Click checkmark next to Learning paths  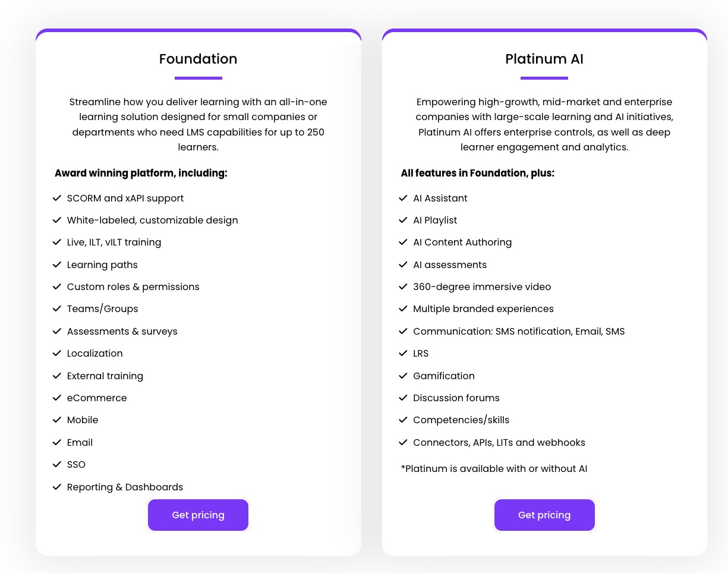click(x=57, y=265)
